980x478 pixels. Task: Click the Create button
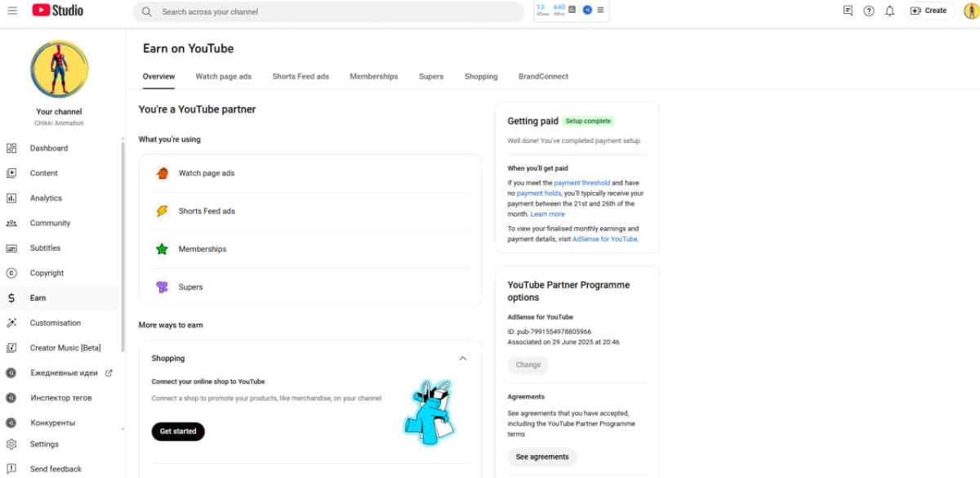click(x=929, y=11)
